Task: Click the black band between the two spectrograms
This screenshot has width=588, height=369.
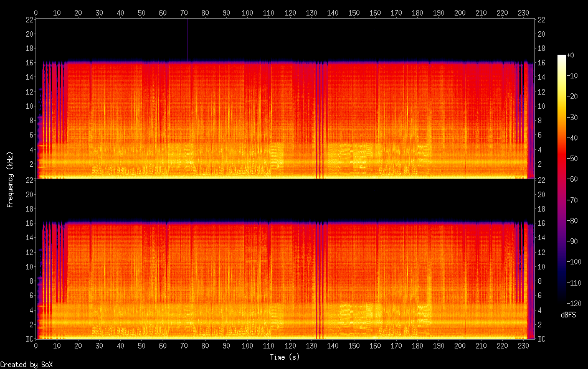Action: coord(285,200)
